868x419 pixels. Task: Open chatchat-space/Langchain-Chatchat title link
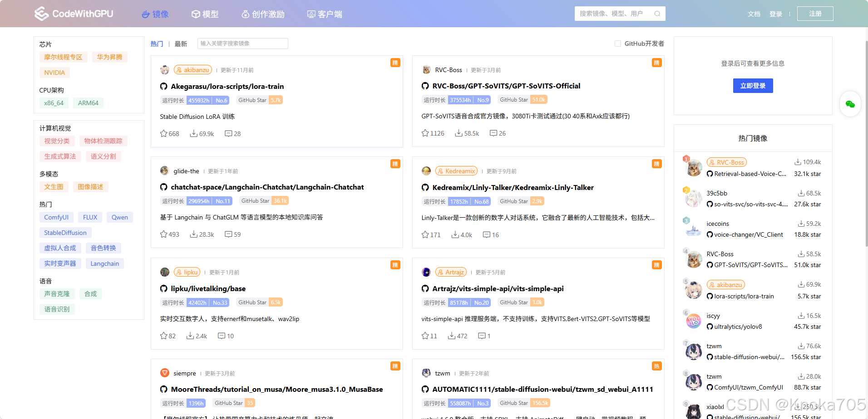click(267, 187)
